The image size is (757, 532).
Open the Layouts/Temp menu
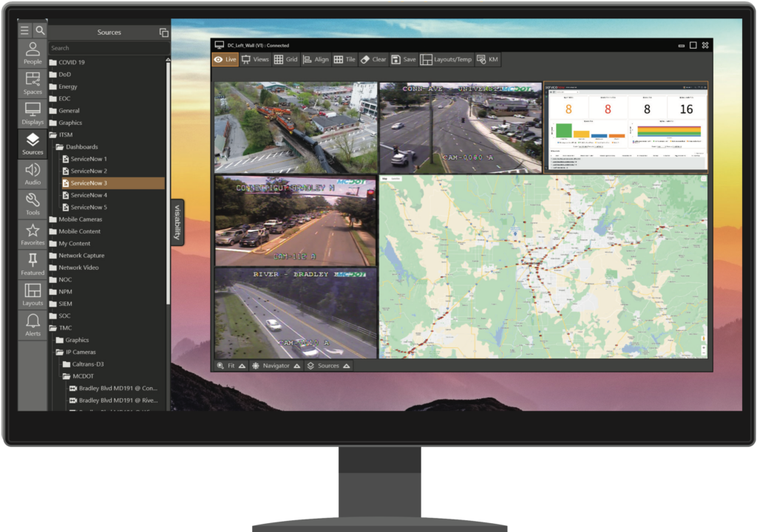tap(446, 60)
